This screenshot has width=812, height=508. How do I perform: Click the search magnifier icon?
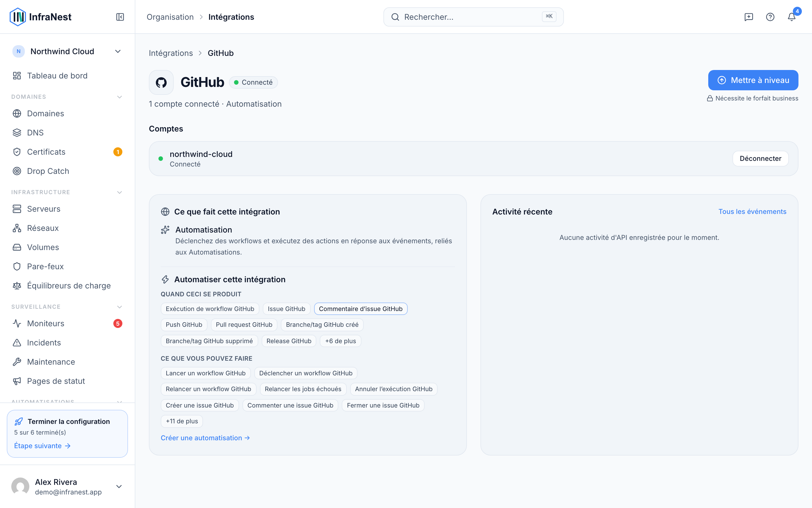[x=395, y=17]
